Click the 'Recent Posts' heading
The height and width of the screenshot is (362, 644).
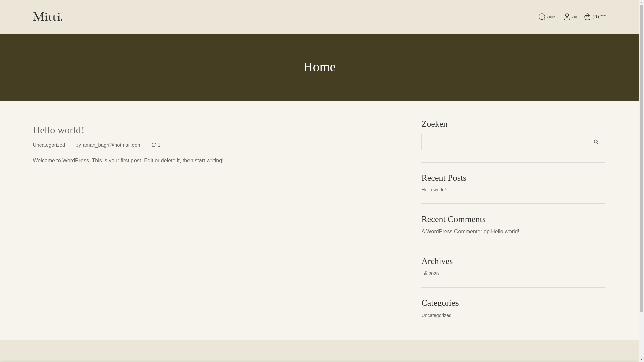click(x=443, y=178)
